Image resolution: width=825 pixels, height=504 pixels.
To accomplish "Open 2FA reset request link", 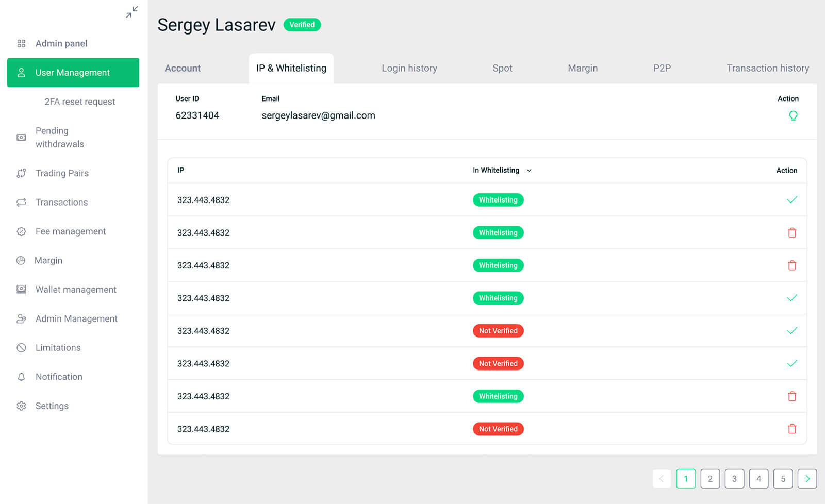I will click(x=80, y=102).
